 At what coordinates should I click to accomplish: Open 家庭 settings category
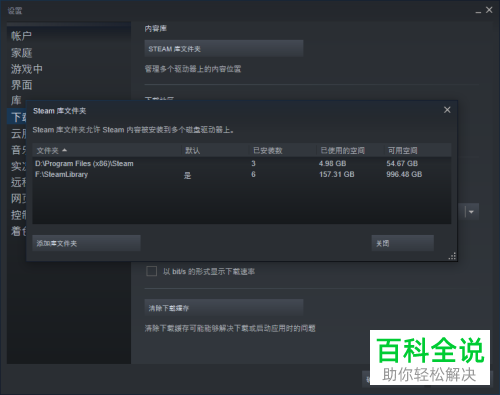pyautogui.click(x=21, y=52)
